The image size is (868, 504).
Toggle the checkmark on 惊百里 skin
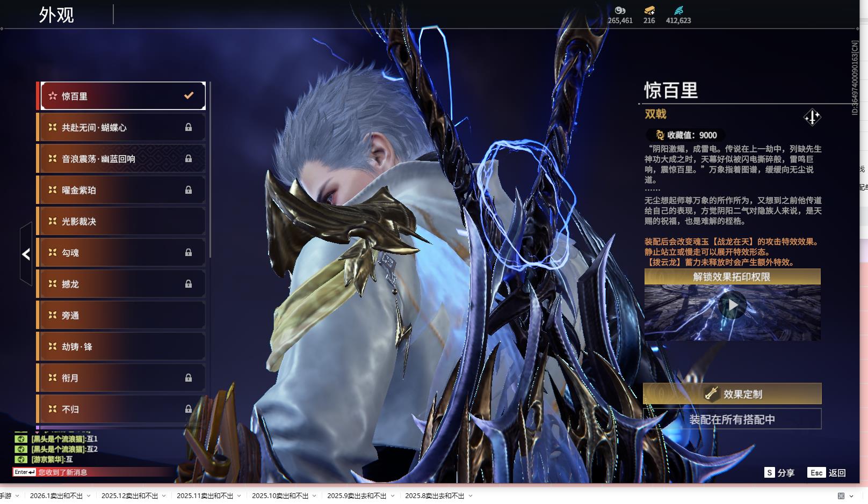(x=189, y=96)
